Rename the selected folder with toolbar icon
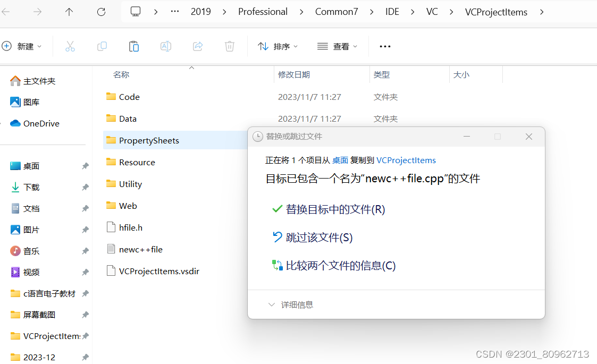The image size is (597, 364). (165, 46)
